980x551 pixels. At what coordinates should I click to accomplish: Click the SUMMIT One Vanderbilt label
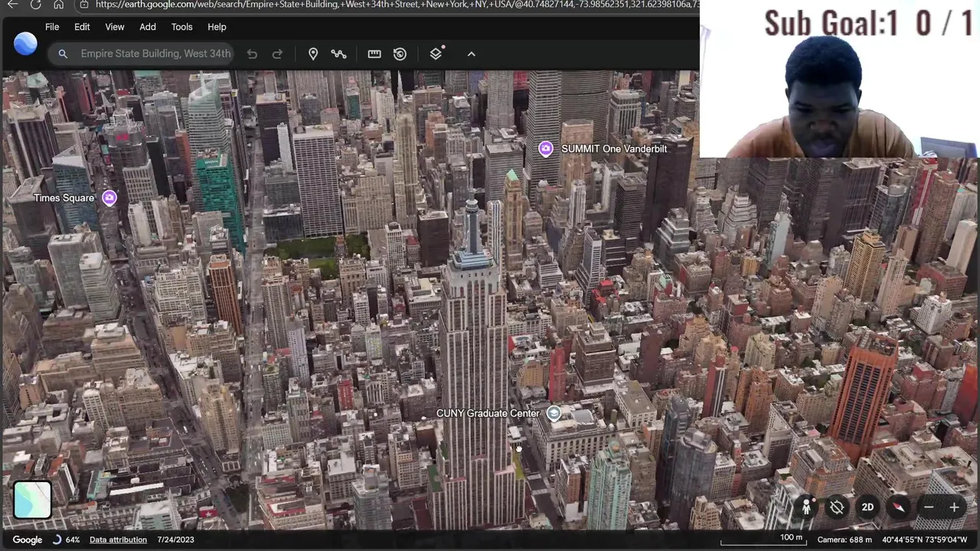(614, 149)
